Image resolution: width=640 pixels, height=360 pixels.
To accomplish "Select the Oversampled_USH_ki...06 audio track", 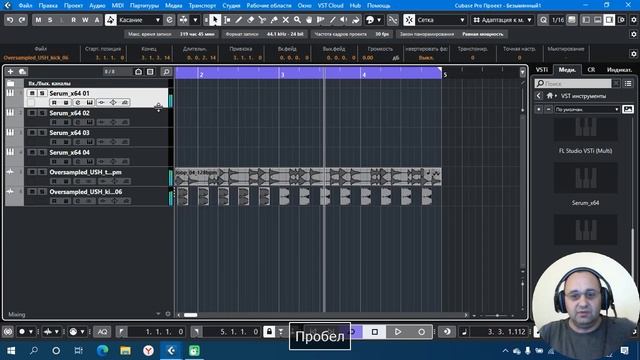I will click(96, 196).
